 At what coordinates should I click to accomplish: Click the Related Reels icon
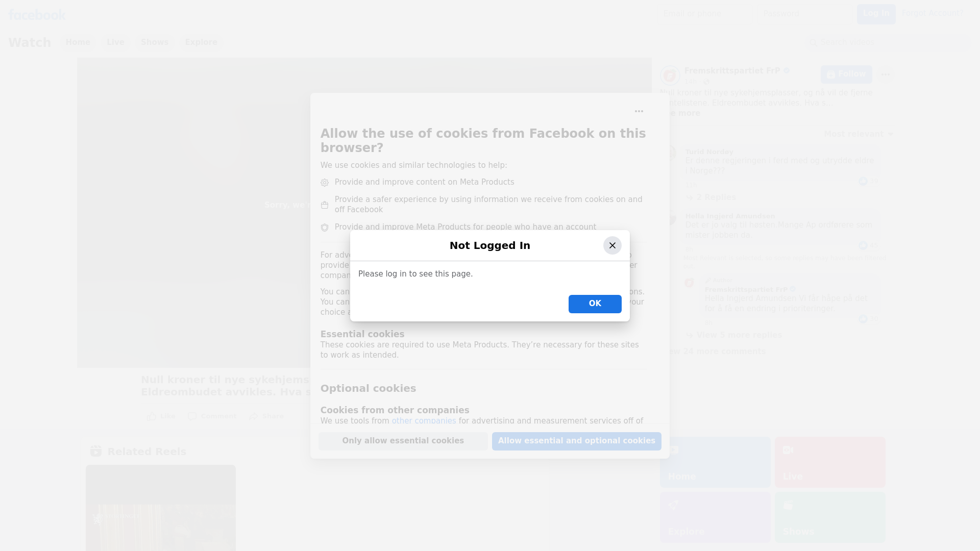coord(96,451)
